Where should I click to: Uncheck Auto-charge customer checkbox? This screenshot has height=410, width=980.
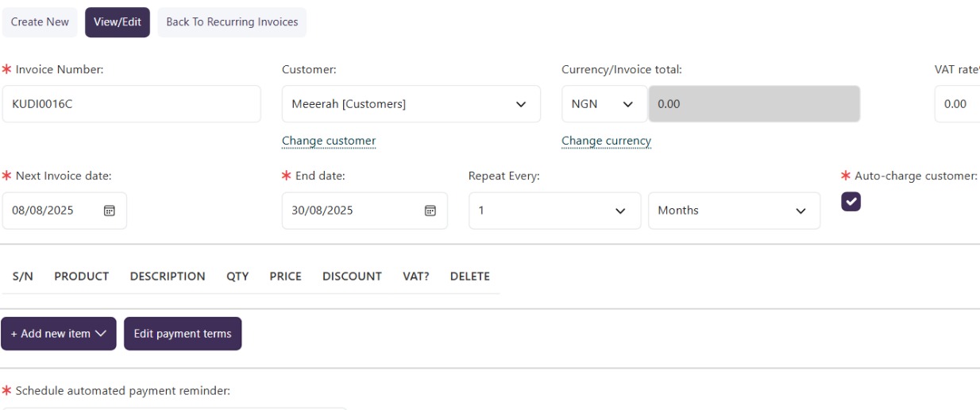tap(851, 202)
